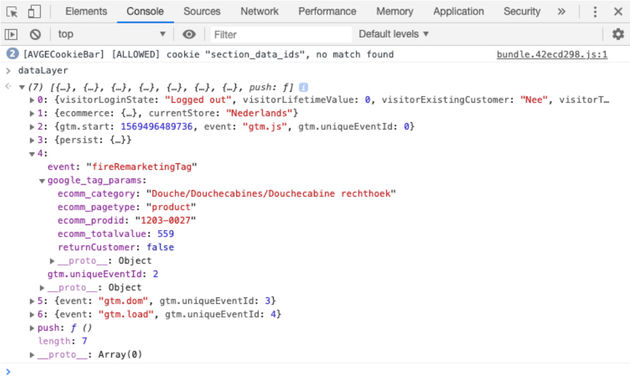This screenshot has height=382, width=630.
Task: Open the Default levels dropdown
Action: coord(393,34)
